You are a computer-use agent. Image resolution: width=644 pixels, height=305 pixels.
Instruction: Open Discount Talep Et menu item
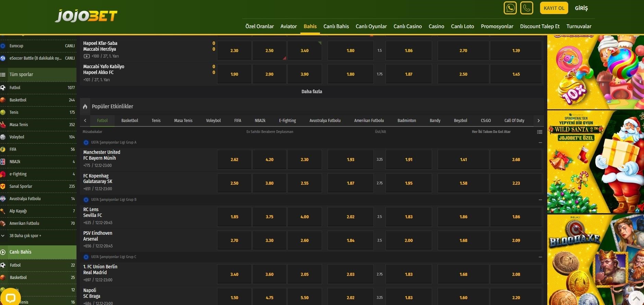(x=540, y=26)
